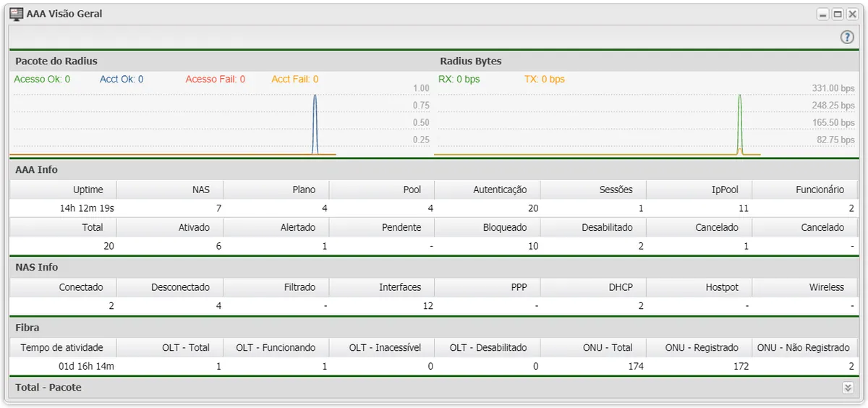This screenshot has height=408, width=868.
Task: Click the Desabilitado column header
Action: click(x=593, y=227)
